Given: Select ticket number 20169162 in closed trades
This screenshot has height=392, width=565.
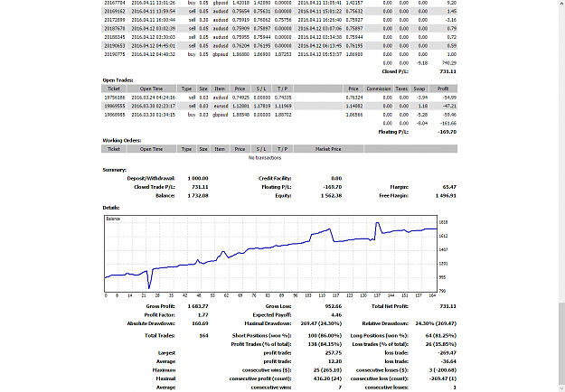Looking at the screenshot, I should coord(115,11).
